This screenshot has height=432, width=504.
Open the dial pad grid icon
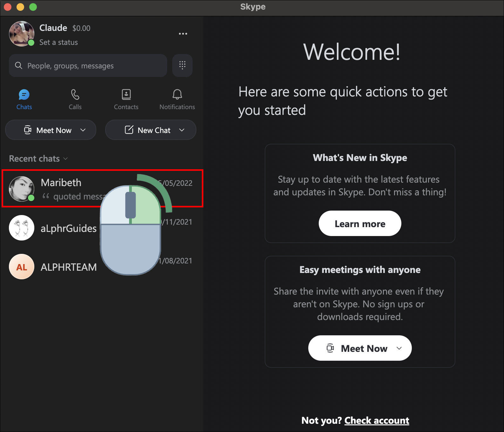coord(182,65)
